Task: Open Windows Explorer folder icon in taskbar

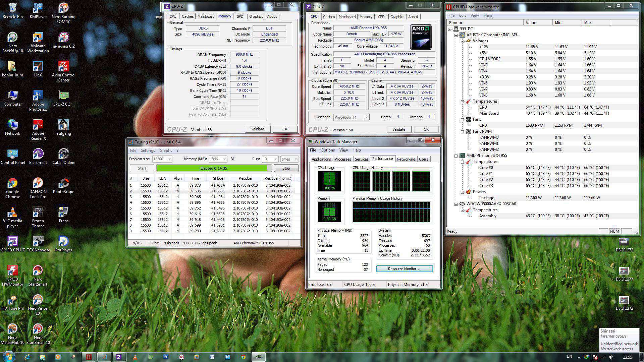Action: [43, 357]
